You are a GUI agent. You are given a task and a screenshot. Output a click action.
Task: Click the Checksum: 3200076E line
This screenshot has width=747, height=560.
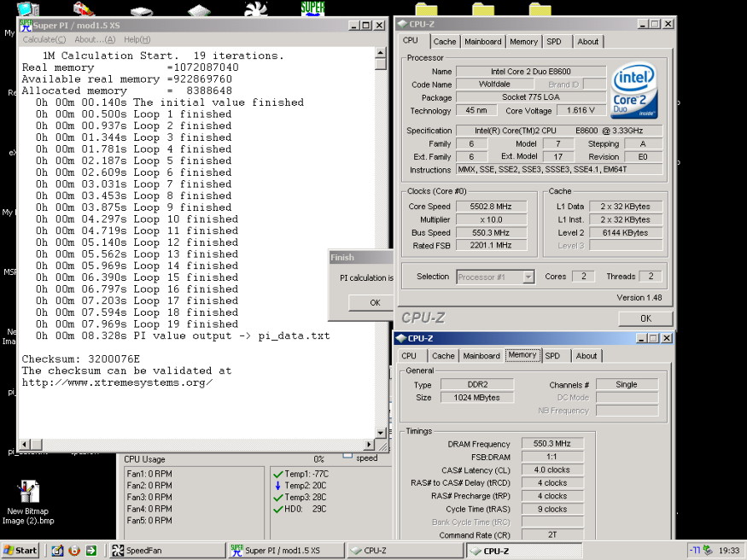tap(80, 359)
